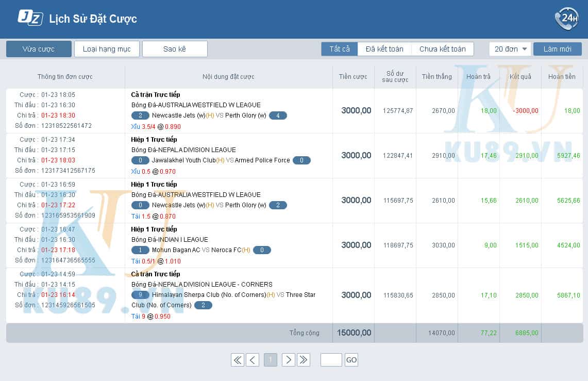The height and width of the screenshot is (381, 588).
Task: Click the Tổng cộng total label
Action: [x=304, y=333]
